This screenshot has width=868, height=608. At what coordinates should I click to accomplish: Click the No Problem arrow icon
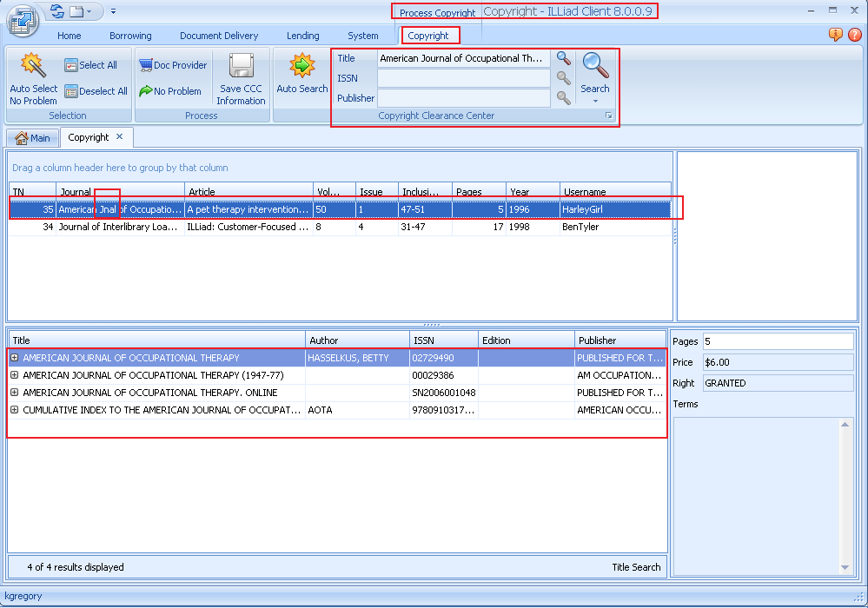(146, 91)
